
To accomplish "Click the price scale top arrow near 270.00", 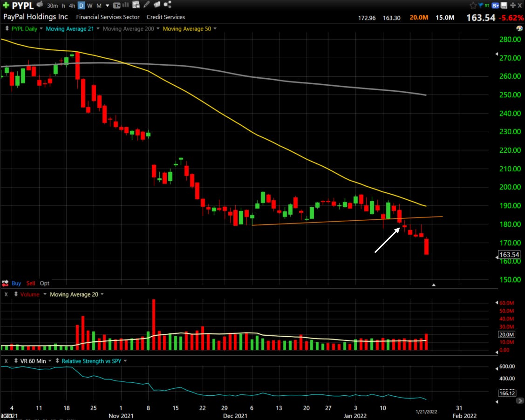I will tap(497, 54).
